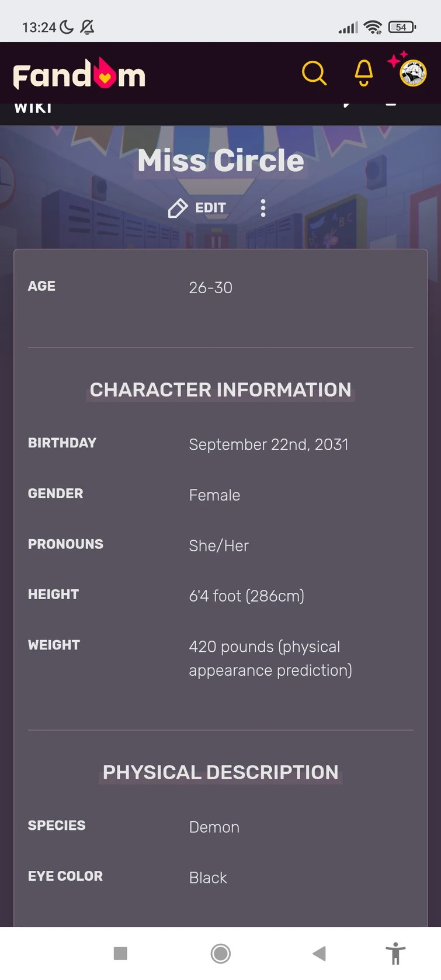Open recent apps with the square button
441x980 pixels.
pyautogui.click(x=120, y=953)
